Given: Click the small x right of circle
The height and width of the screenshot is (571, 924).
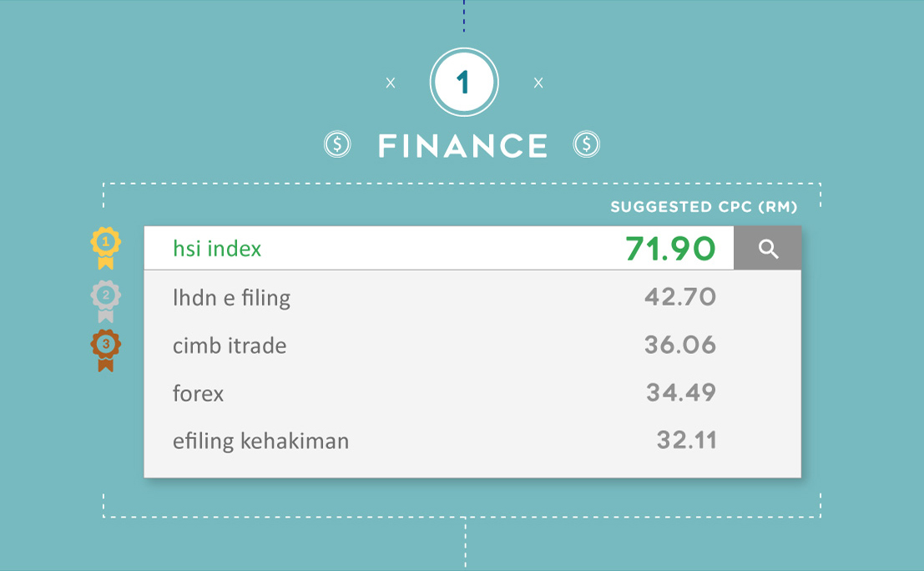Looking at the screenshot, I should [538, 83].
